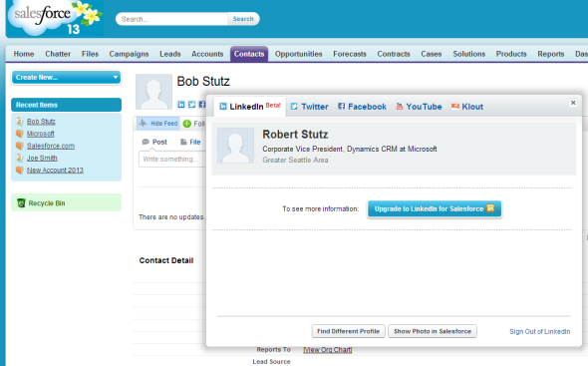Open the Reports tab

[x=551, y=54]
